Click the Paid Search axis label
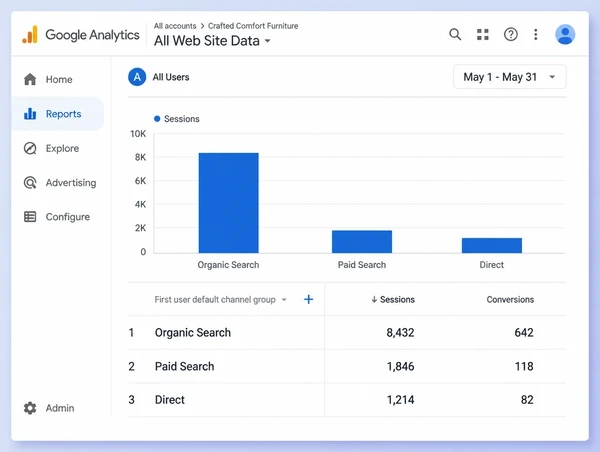This screenshot has height=452, width=600. tap(362, 265)
